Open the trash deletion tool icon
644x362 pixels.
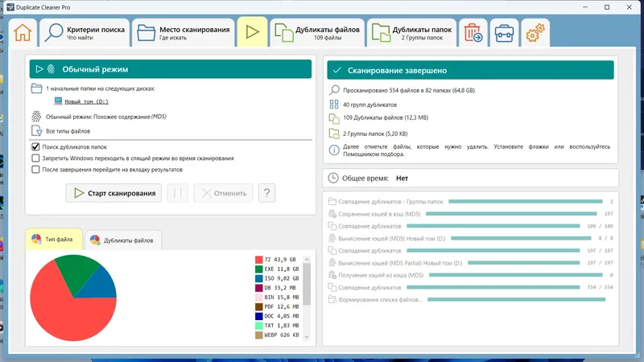[x=473, y=32]
